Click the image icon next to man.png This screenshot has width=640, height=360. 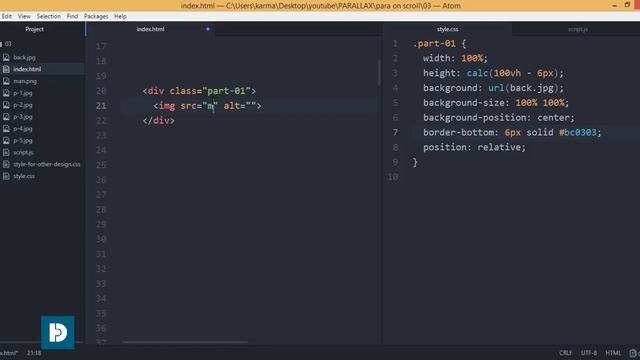click(x=6, y=81)
